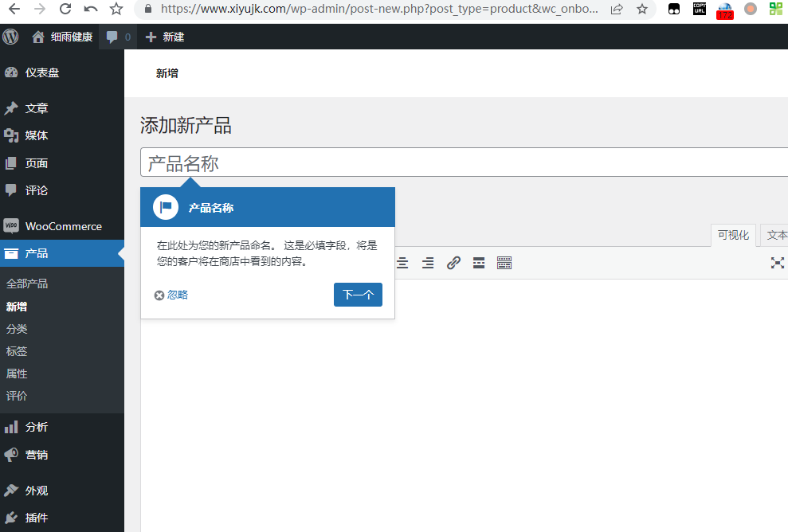Image resolution: width=788 pixels, height=532 pixels.
Task: Toggle the extra toolbar row (keyboard icon)
Action: pyautogui.click(x=504, y=263)
